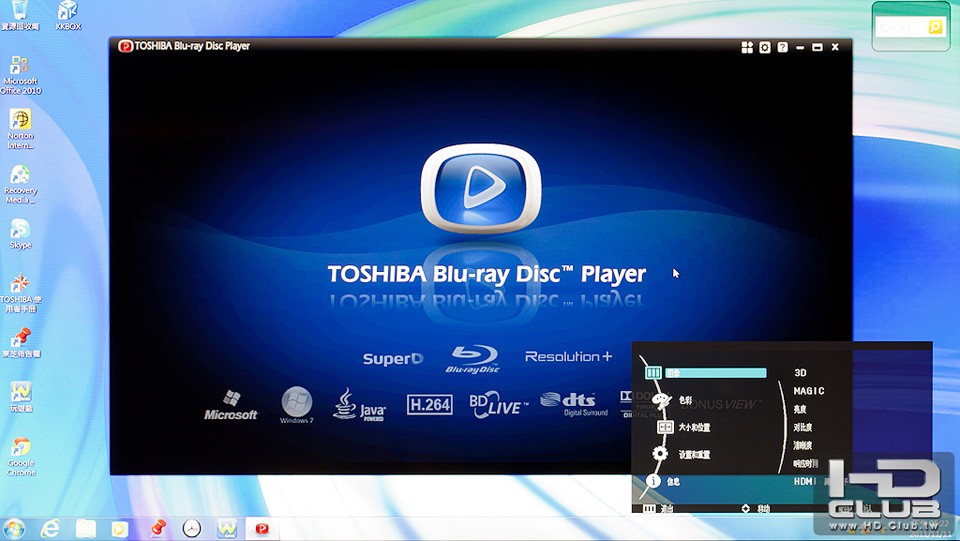Screen dimensions: 960x541
Task: Open the Windows Start orb
Action: (x=13, y=528)
